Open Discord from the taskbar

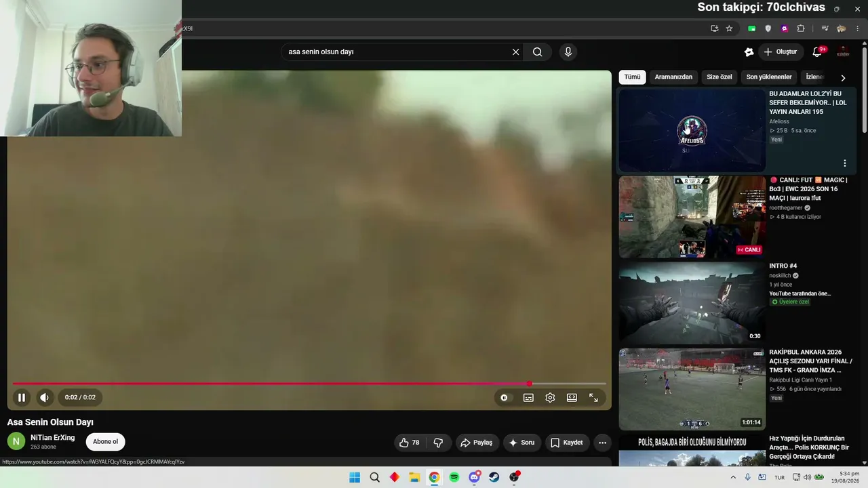[474, 477]
